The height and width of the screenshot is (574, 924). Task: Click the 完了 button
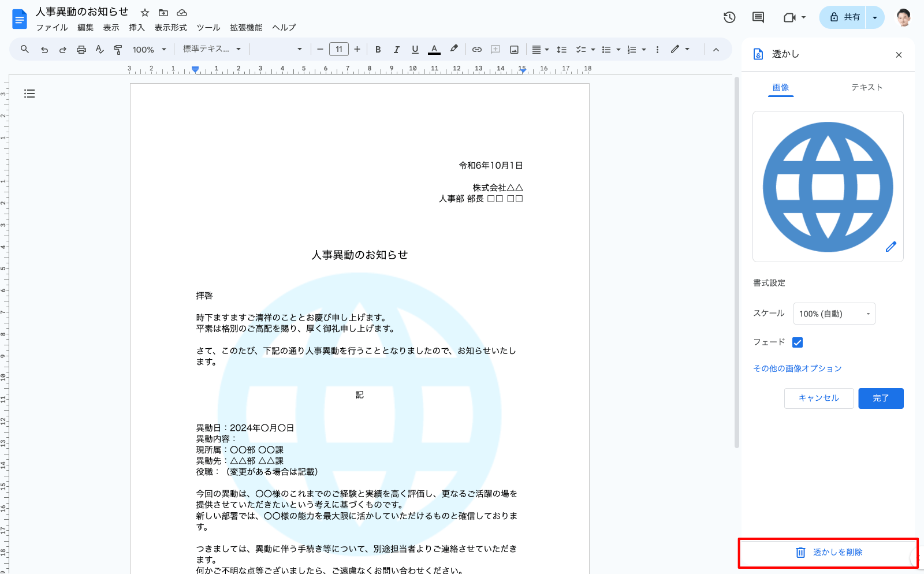tap(881, 398)
